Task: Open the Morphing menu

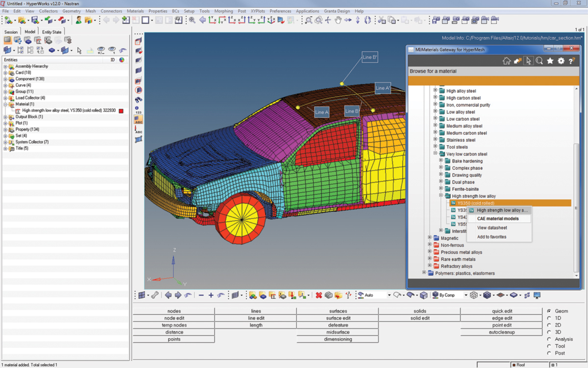Action: 223,11
